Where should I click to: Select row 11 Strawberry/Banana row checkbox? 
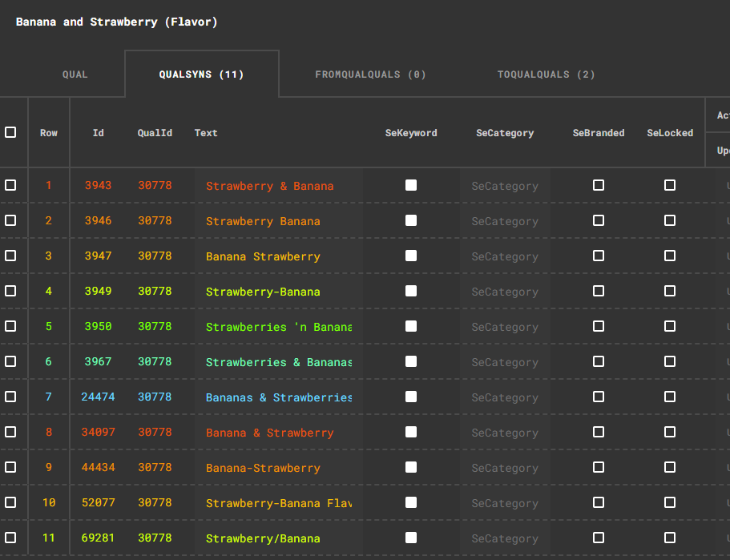click(x=10, y=538)
